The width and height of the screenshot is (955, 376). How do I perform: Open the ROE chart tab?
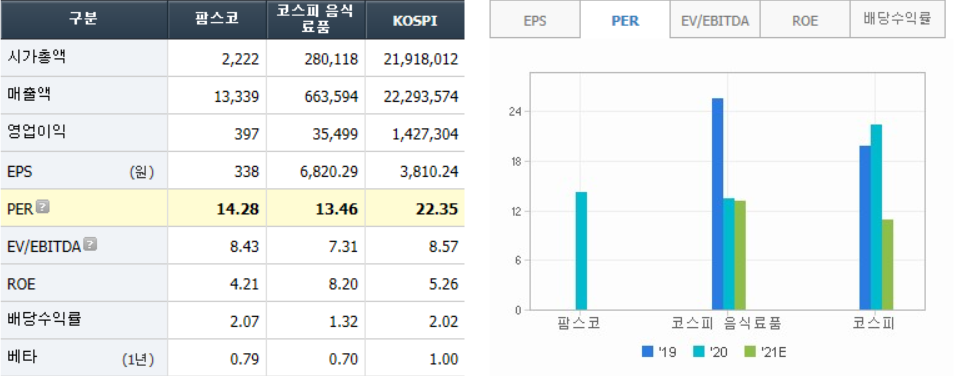click(x=805, y=20)
